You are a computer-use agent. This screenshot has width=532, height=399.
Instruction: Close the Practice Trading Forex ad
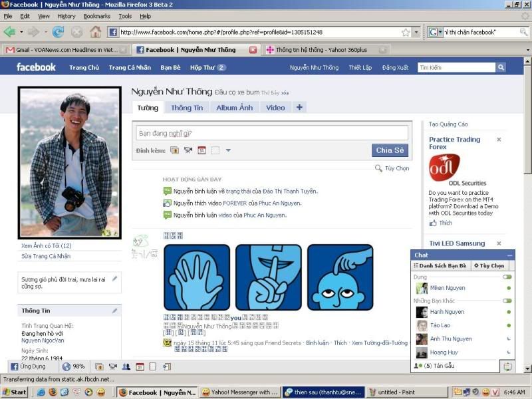click(499, 140)
